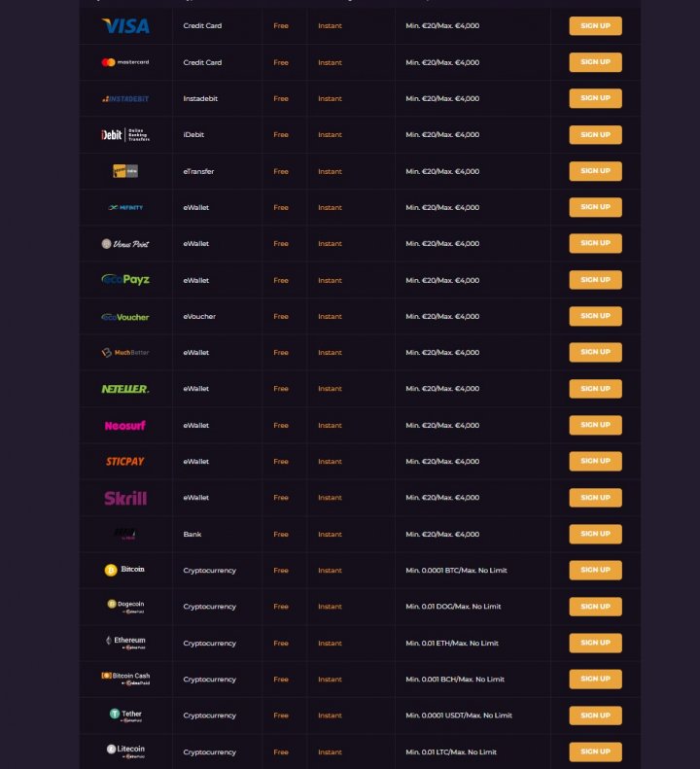This screenshot has height=769, width=700.
Task: Click the VISA logo
Action: click(125, 26)
